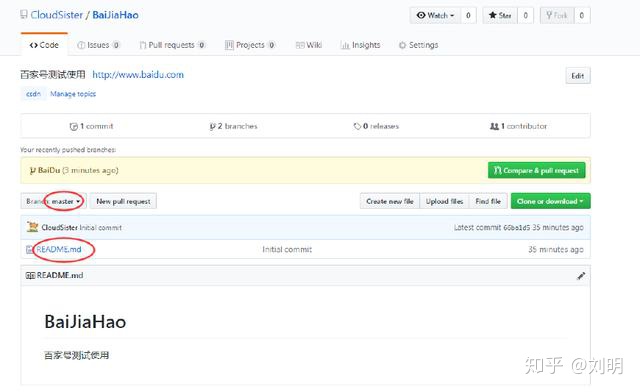Click the BaiJiaHao heading in README
The width and height of the screenshot is (640, 392).
click(85, 322)
